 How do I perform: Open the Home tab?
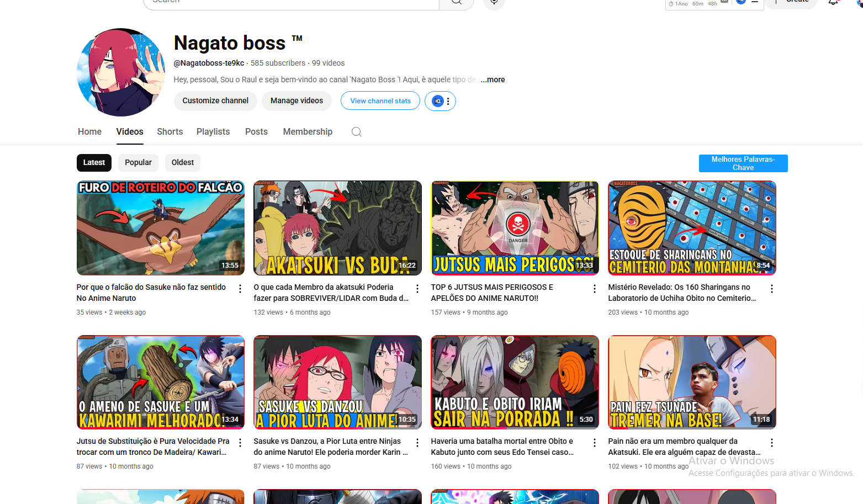pos(89,131)
